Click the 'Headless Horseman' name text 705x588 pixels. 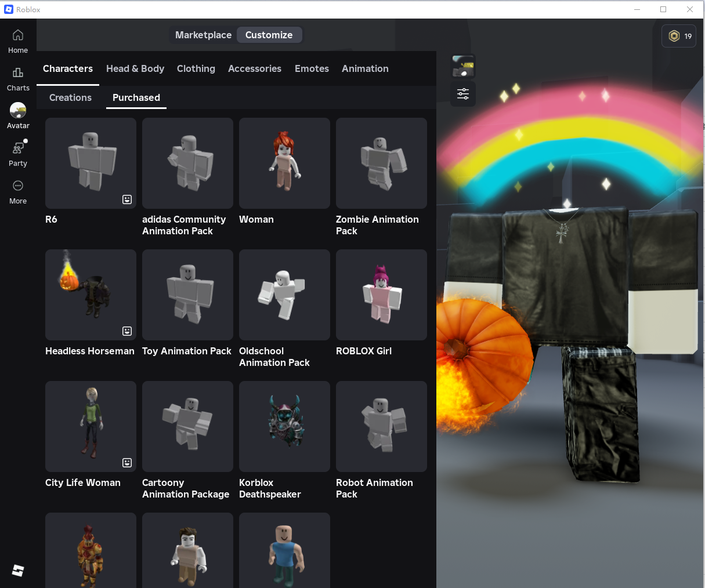coord(90,351)
